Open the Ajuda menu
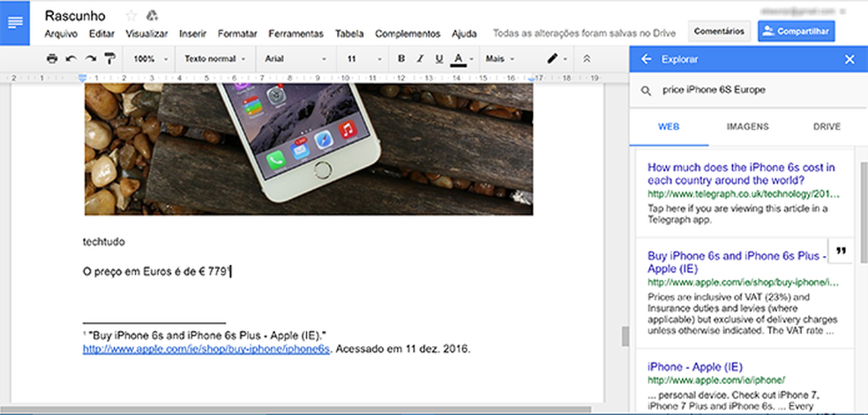Screen dimensions: 868x415 coord(465,34)
